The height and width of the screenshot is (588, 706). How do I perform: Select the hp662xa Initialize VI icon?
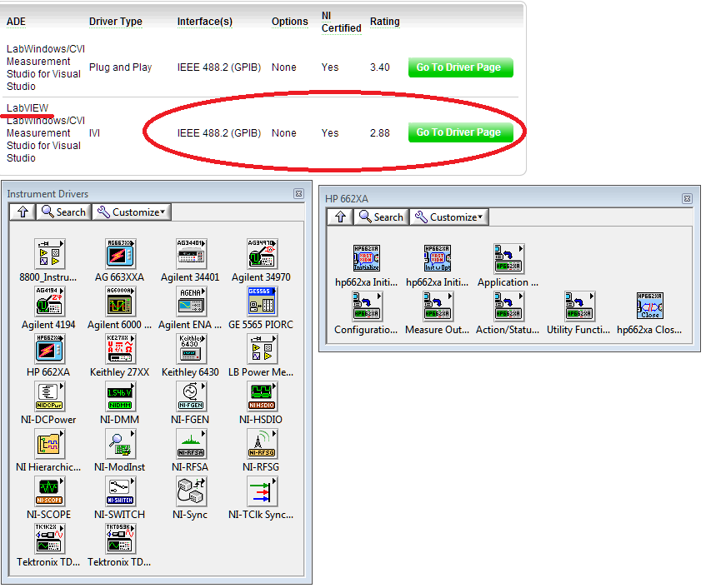[x=367, y=258]
